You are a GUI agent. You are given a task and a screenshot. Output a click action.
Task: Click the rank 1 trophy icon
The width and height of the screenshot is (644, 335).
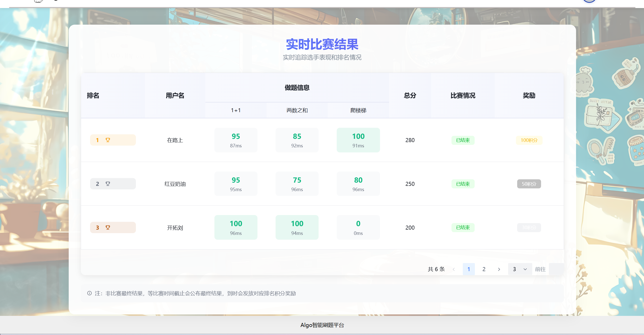pos(108,140)
